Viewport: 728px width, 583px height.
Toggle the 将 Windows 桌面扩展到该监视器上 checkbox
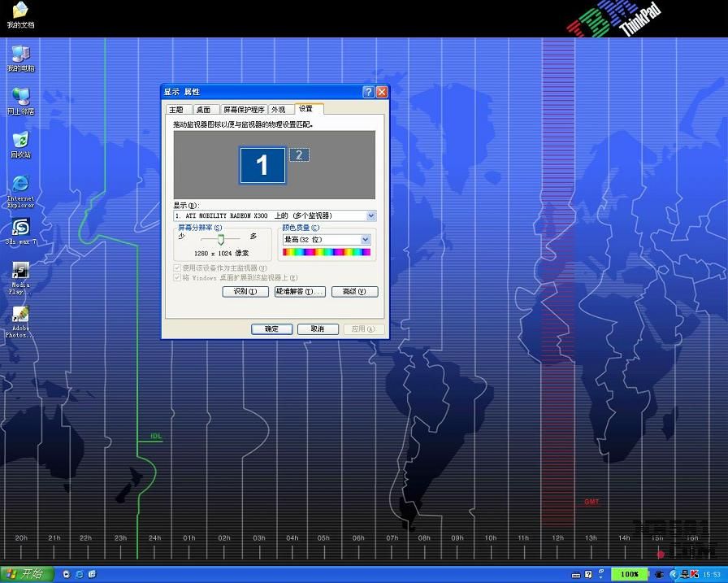click(x=177, y=277)
